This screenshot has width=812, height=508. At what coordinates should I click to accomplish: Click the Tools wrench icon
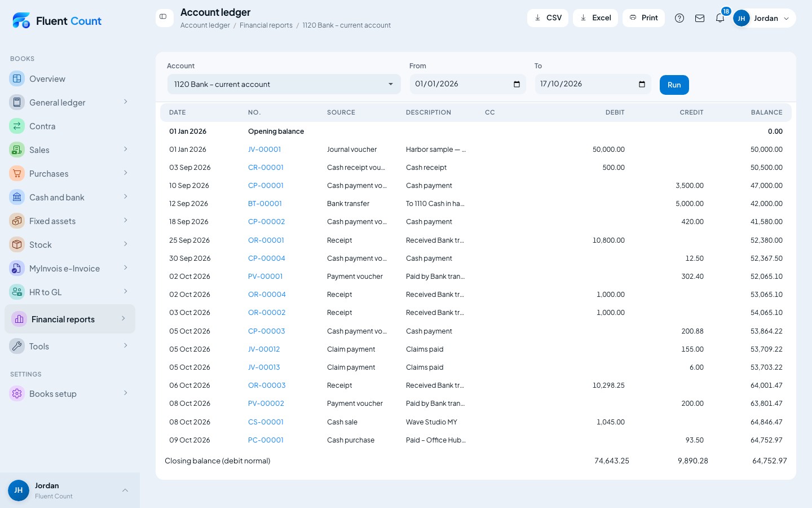click(17, 346)
